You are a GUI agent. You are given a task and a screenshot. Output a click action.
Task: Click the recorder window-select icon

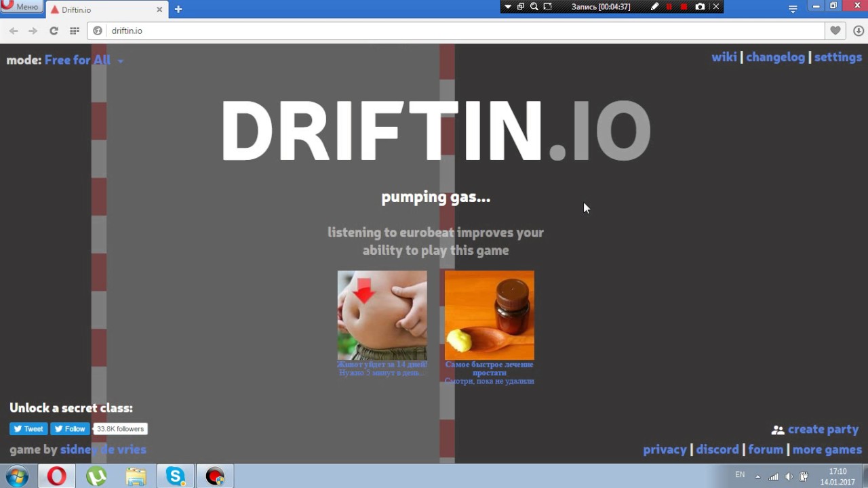[x=521, y=7]
